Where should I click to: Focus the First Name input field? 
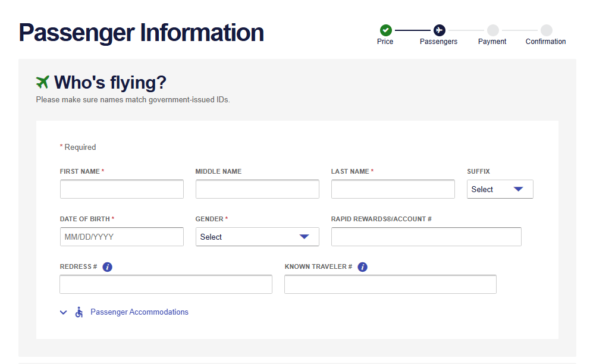pyautogui.click(x=122, y=189)
